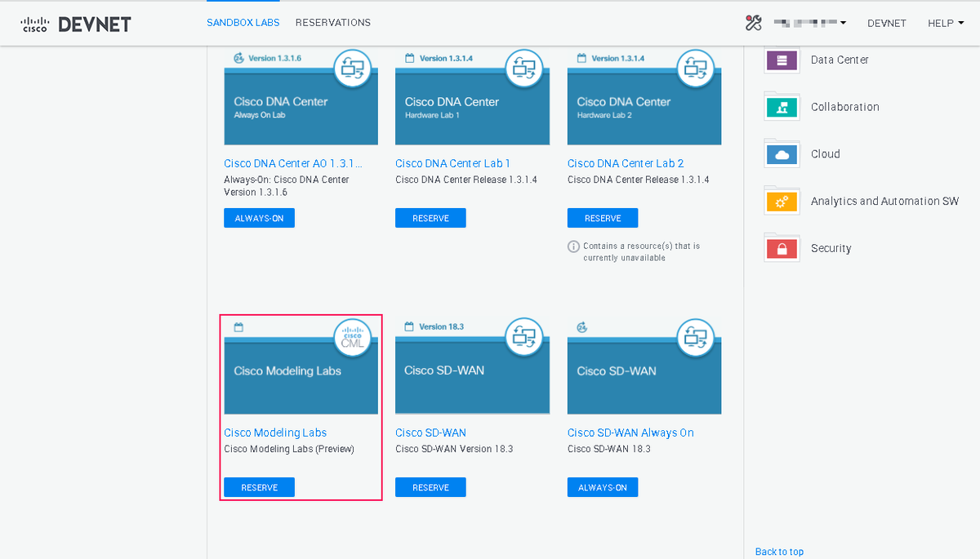Click the calendar icon on Hardware Lab 2 card
This screenshot has height=559, width=980.
(581, 58)
